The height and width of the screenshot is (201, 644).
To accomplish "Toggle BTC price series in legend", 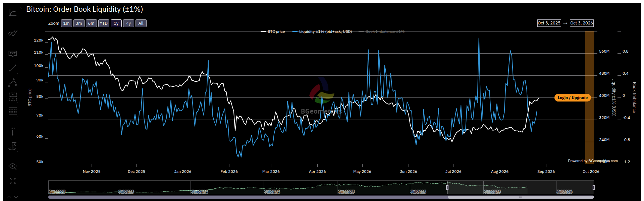I will (x=273, y=31).
